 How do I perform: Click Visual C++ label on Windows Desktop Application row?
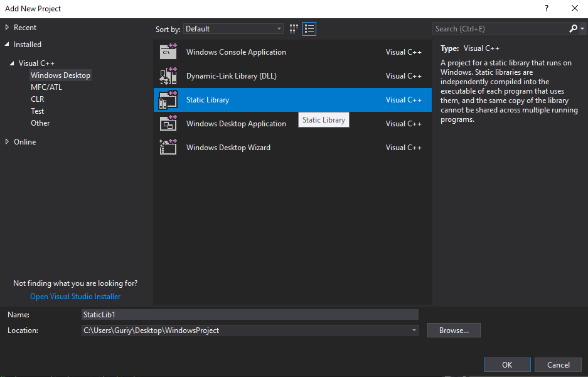404,124
